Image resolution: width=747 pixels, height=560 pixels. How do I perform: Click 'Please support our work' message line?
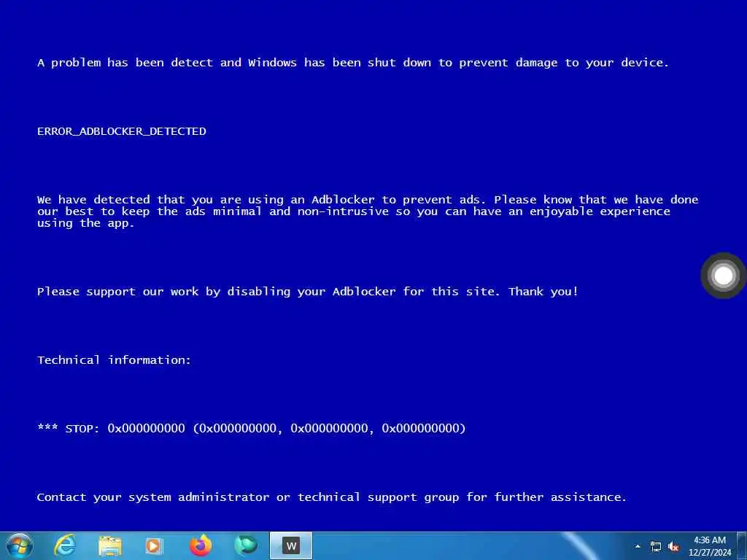[x=308, y=292]
